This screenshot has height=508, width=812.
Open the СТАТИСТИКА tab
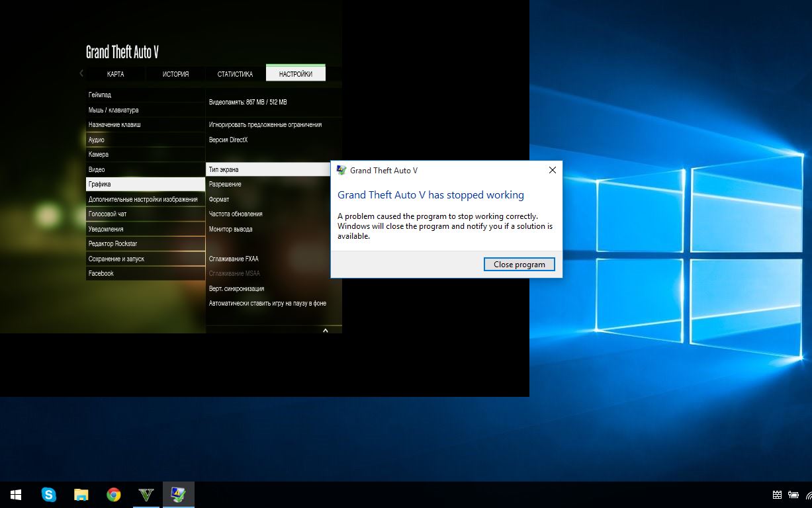coord(235,74)
